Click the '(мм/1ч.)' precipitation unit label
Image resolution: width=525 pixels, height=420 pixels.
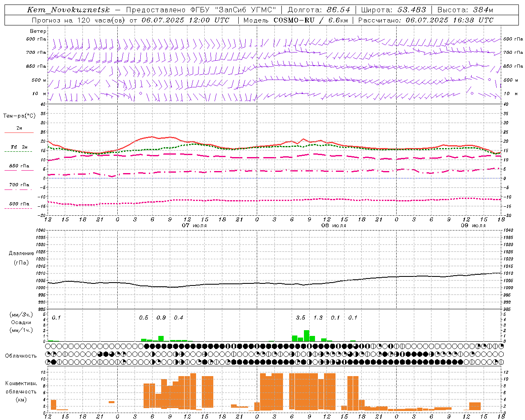[x=21, y=330]
